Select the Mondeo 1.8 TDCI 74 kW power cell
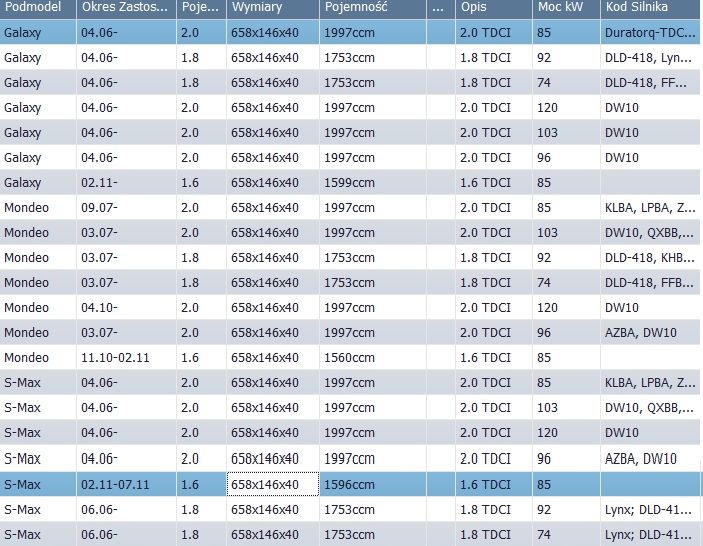Viewport: 703px width, 546px height. pos(566,283)
